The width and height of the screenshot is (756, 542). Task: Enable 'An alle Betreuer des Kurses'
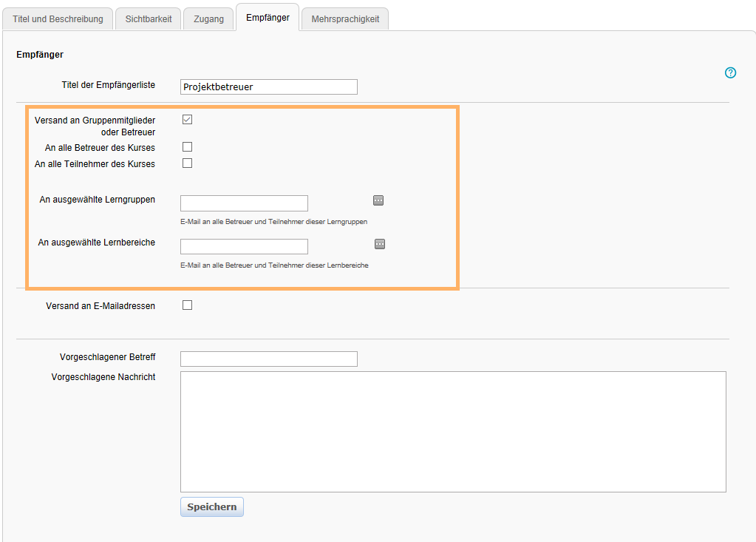click(x=187, y=147)
